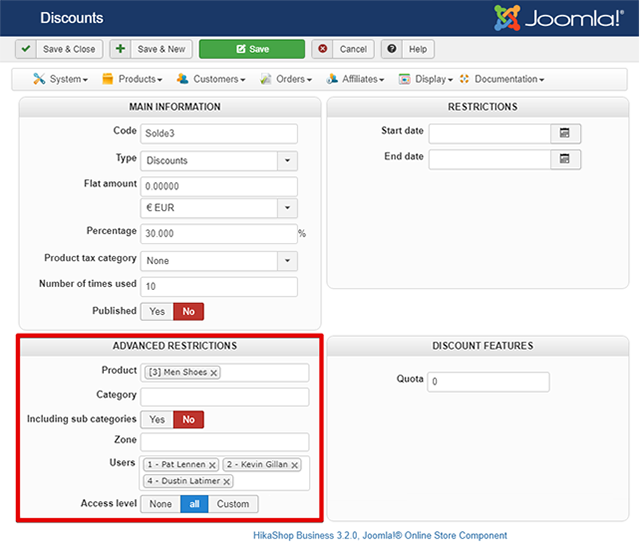Expand the System menu

coord(69,79)
